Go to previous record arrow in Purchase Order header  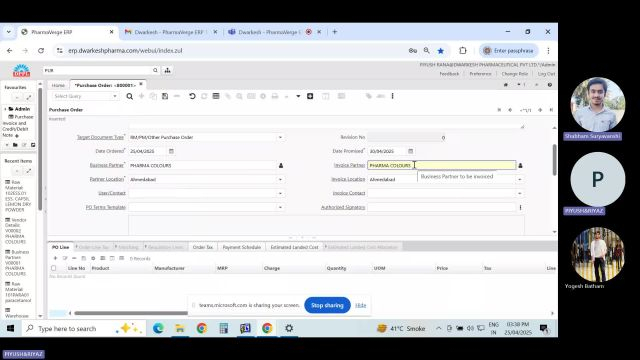click(510, 110)
